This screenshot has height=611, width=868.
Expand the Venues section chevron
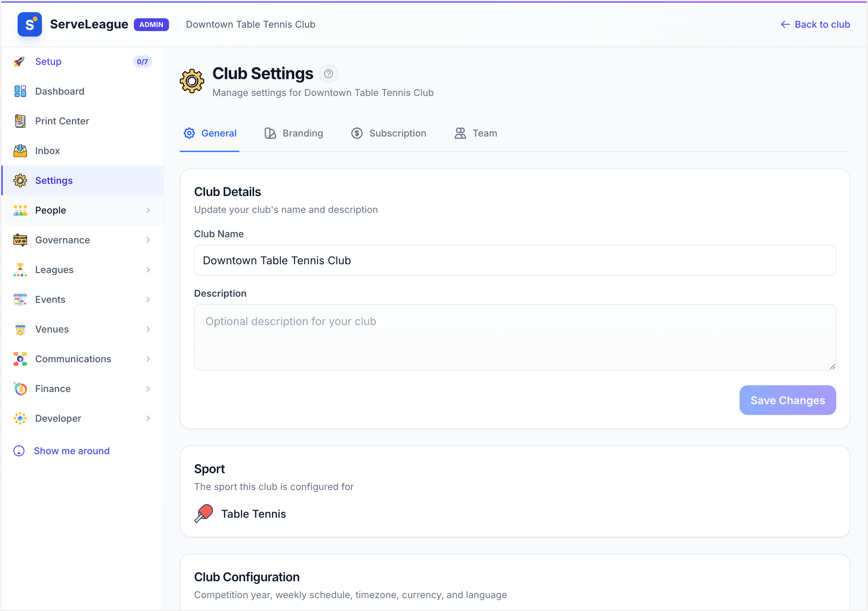[x=148, y=329]
